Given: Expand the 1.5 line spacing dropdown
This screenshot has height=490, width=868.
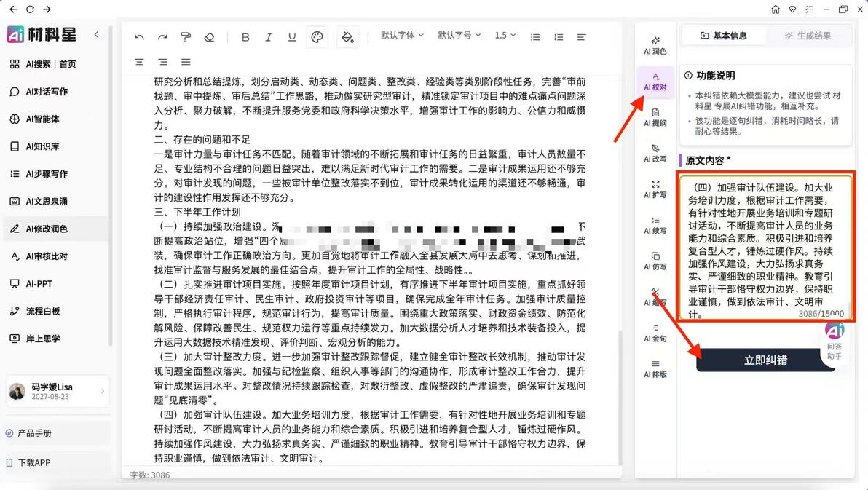Looking at the screenshot, I should click(x=505, y=35).
